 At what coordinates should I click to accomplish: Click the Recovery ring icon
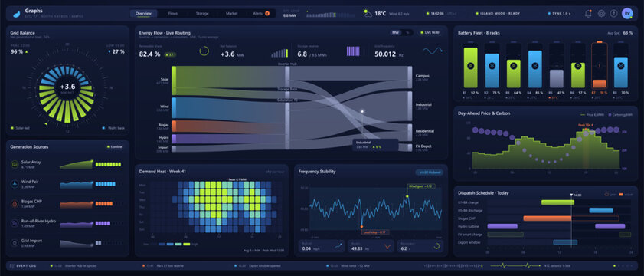pos(436,246)
